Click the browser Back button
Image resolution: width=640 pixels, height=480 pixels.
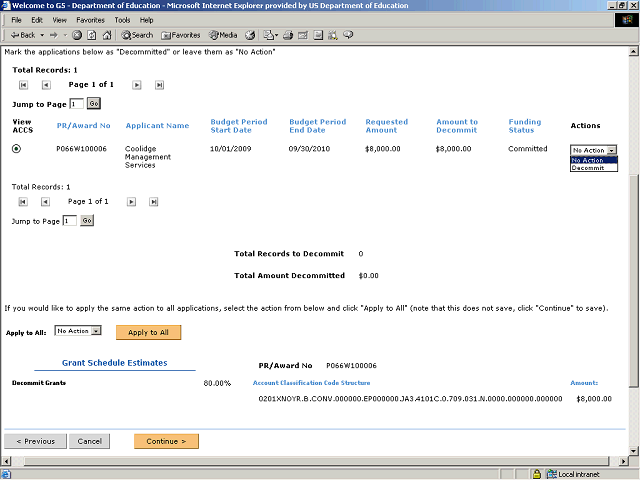pos(23,35)
